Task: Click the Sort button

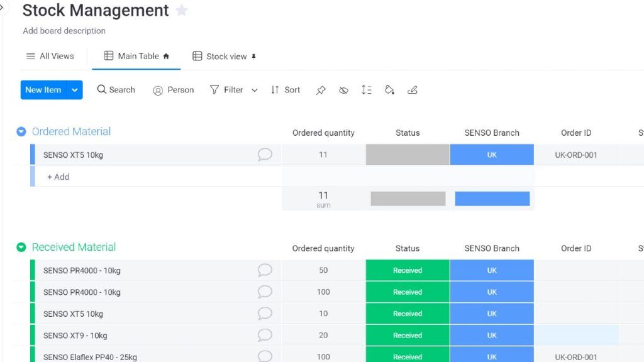Action: point(286,90)
